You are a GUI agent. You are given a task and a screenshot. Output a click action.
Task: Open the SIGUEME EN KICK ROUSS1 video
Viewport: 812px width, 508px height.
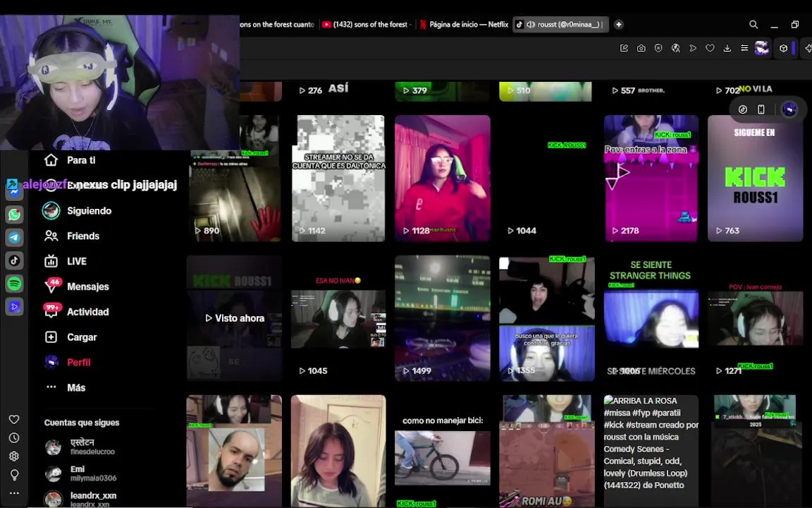pos(755,179)
